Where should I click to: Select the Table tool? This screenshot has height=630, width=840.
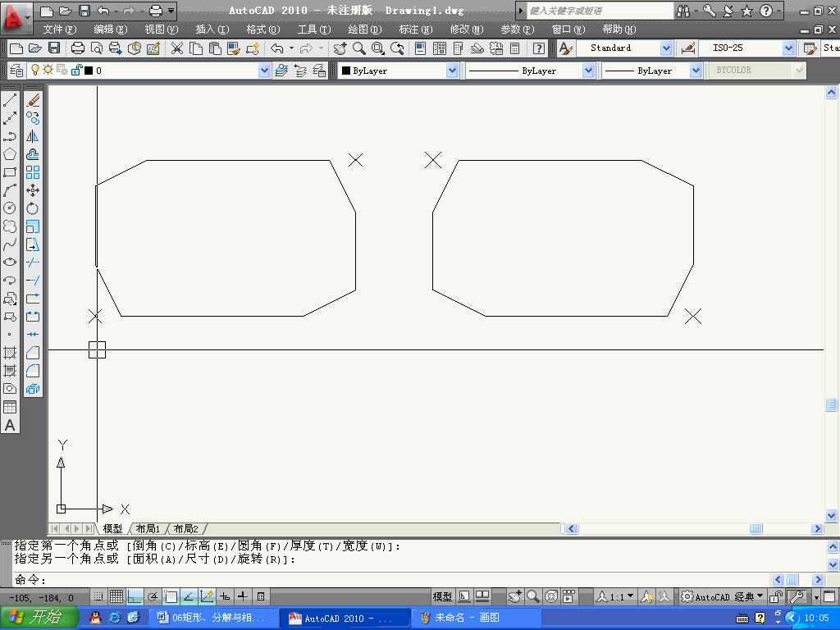click(10, 407)
